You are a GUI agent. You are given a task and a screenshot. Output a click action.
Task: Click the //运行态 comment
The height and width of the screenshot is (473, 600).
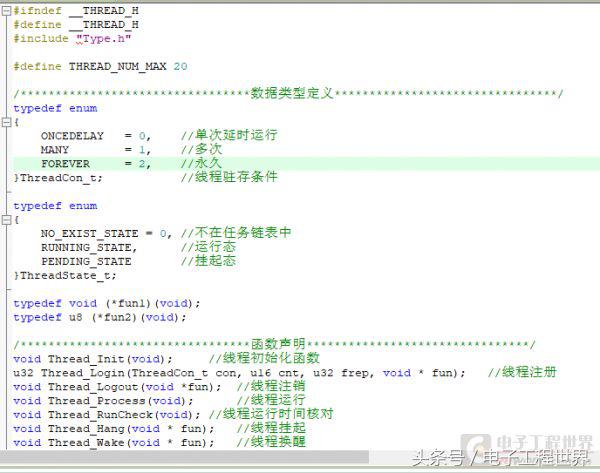click(208, 247)
